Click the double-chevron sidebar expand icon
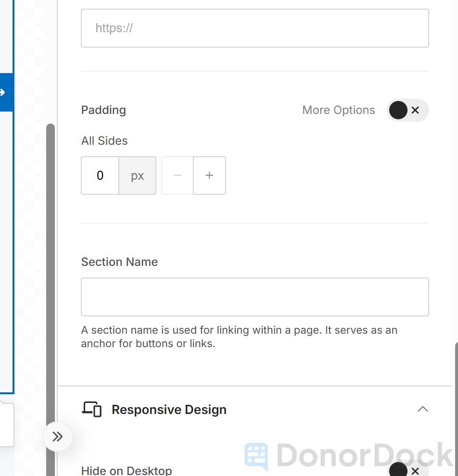458x476 pixels. [x=57, y=437]
